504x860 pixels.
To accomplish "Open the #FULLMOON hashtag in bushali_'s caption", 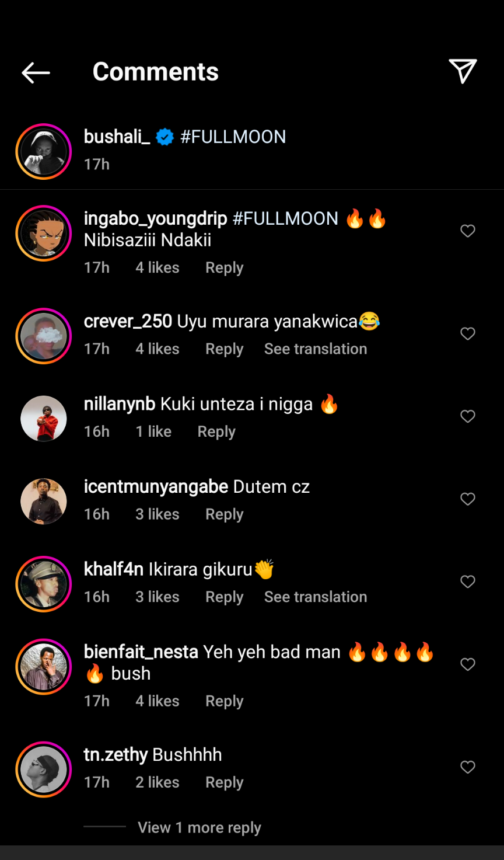I will pos(233,137).
